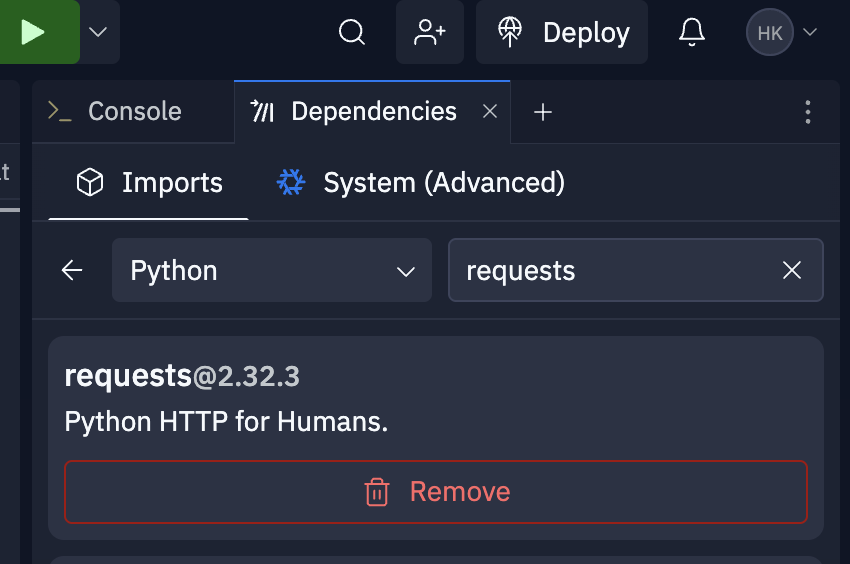Select the Imports sub-tab

[149, 183]
